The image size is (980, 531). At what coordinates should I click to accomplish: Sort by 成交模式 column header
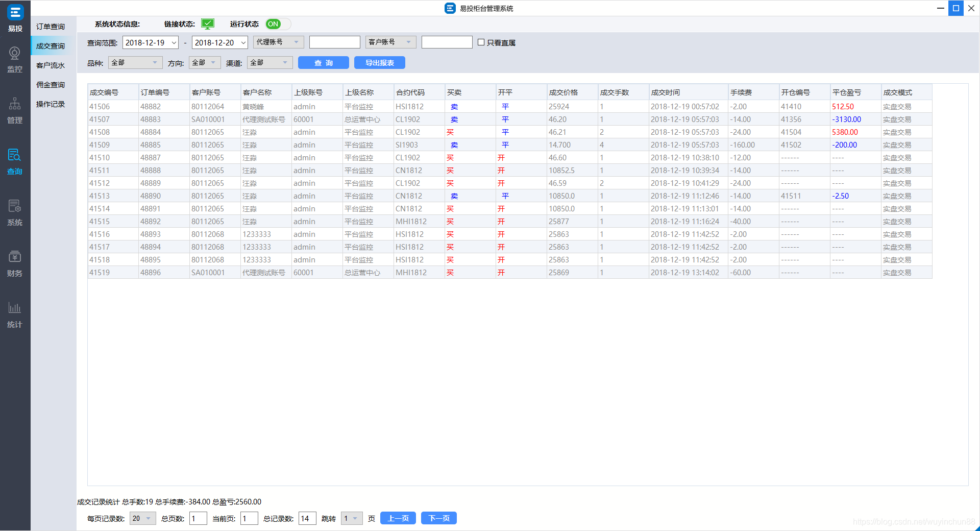tap(906, 92)
